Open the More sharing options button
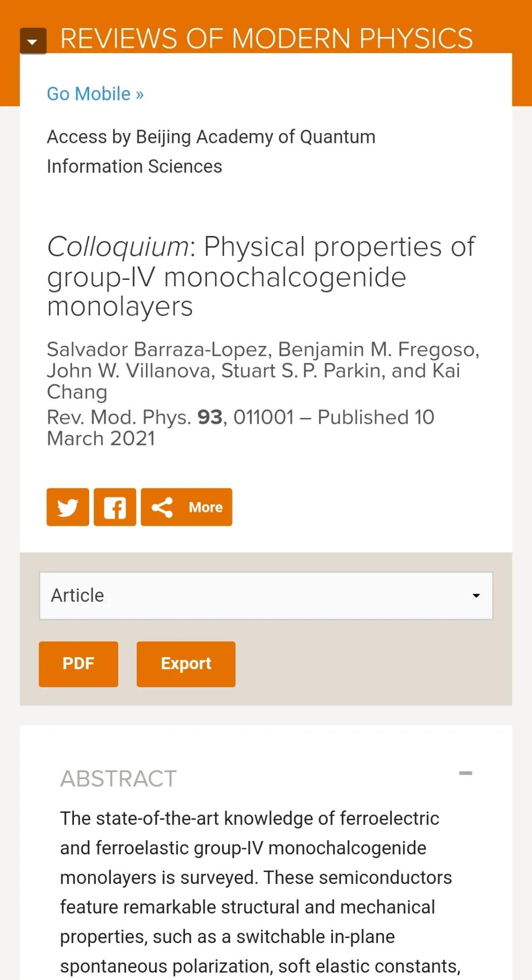Screen dimensions: 532x980 pos(187,507)
